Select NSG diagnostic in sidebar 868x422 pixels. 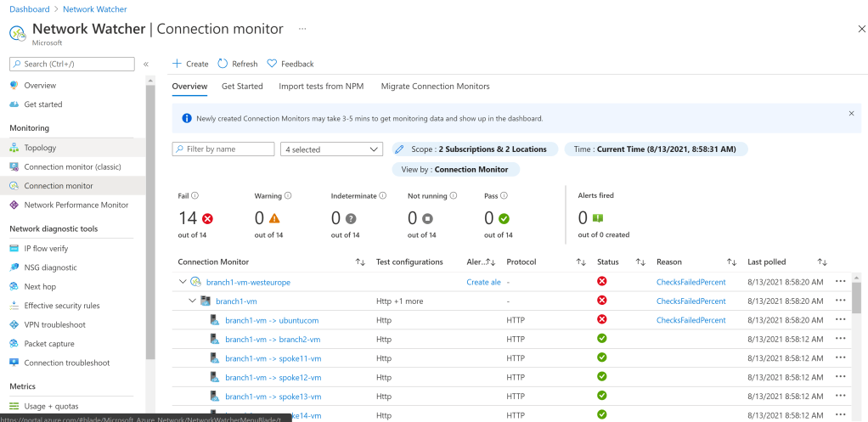point(50,267)
